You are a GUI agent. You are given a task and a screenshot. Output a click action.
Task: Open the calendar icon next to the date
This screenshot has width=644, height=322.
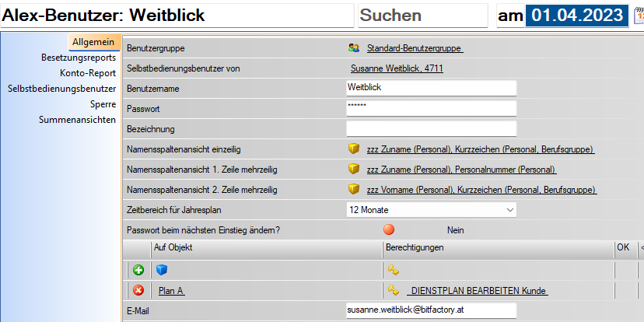tap(639, 16)
